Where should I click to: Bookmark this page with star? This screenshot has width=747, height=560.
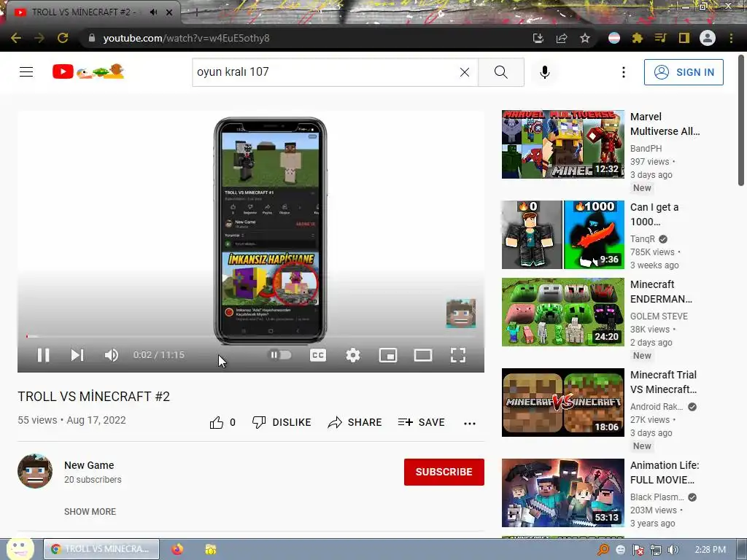(585, 38)
